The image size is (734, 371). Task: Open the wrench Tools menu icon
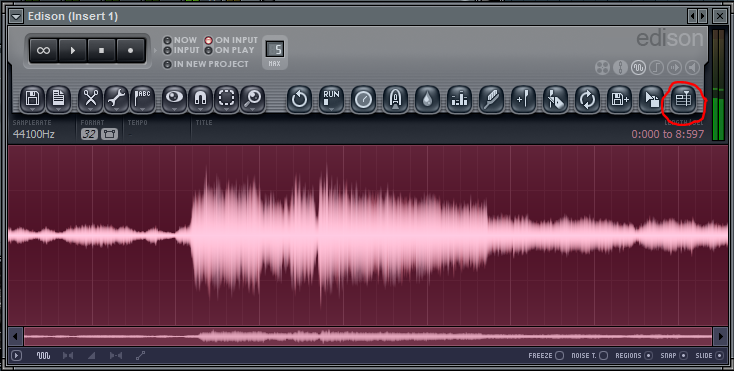pos(116,99)
